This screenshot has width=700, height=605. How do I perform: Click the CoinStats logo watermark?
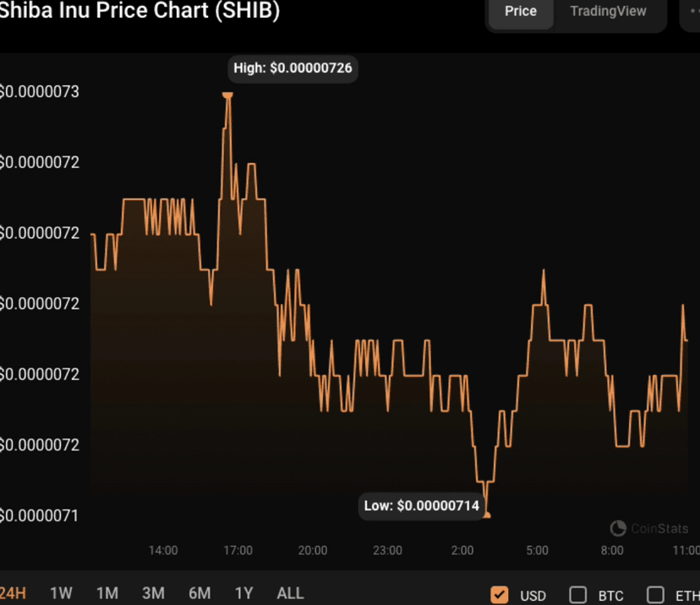(x=649, y=528)
